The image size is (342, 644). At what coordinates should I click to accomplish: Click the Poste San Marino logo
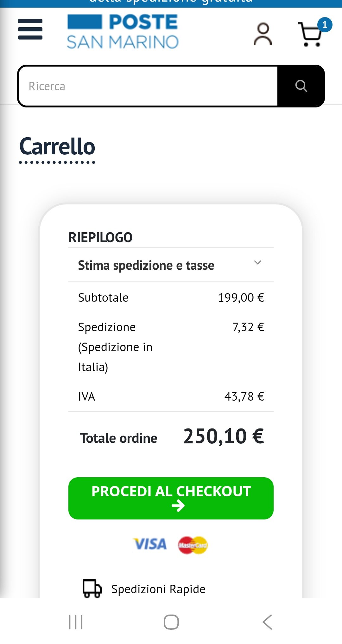[x=123, y=31]
